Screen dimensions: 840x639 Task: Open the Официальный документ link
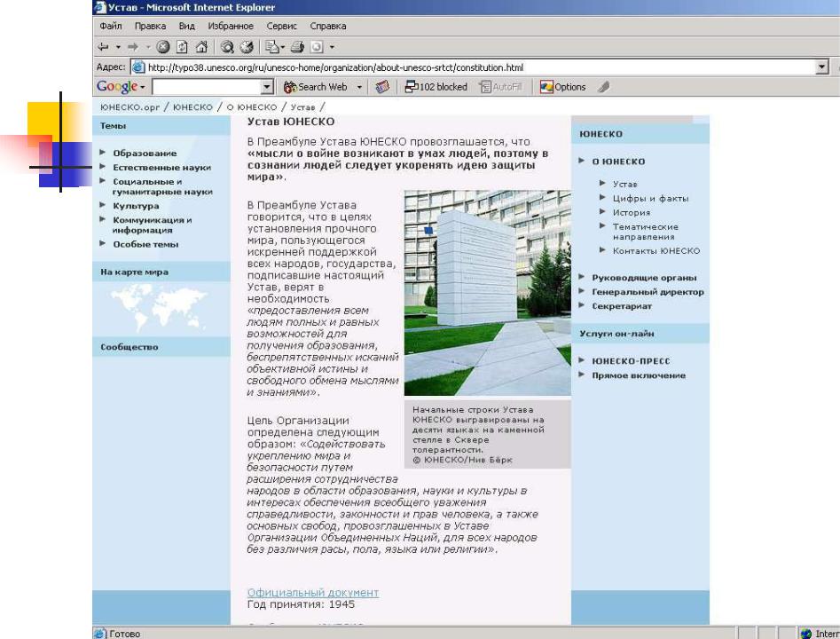(x=313, y=592)
